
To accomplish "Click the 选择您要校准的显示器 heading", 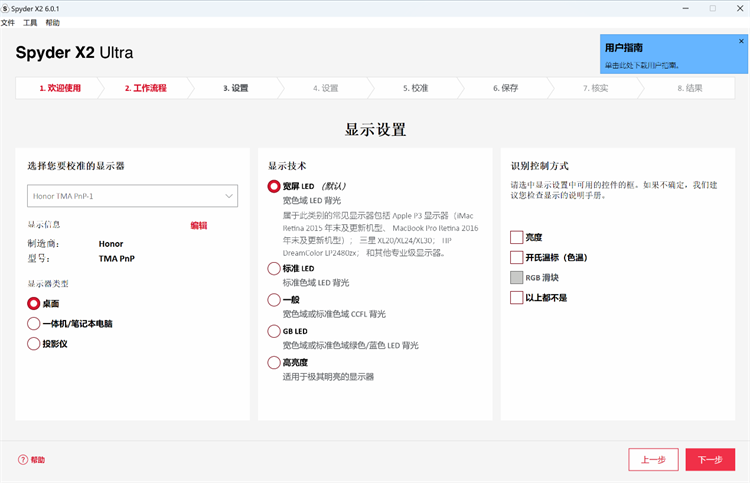I will click(x=76, y=166).
